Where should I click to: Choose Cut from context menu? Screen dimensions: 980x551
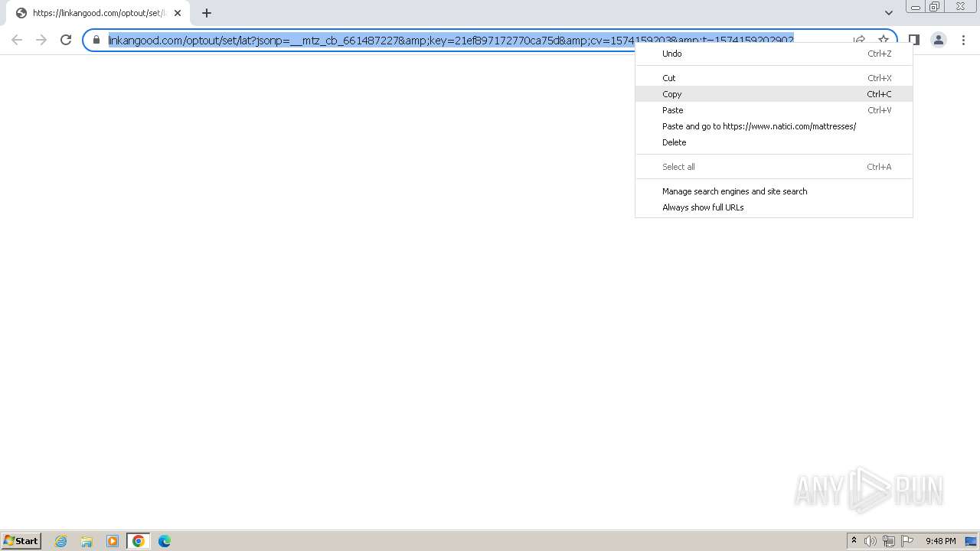(774, 78)
